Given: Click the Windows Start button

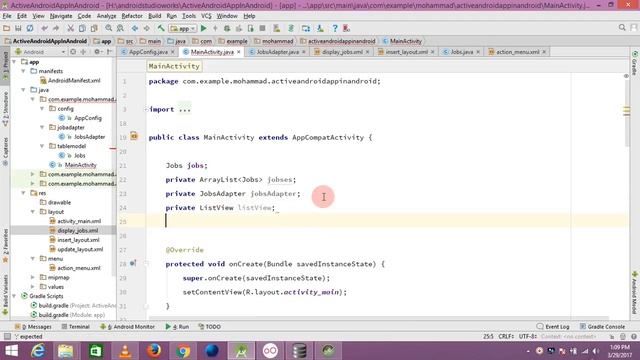Looking at the screenshot, I should (11, 351).
